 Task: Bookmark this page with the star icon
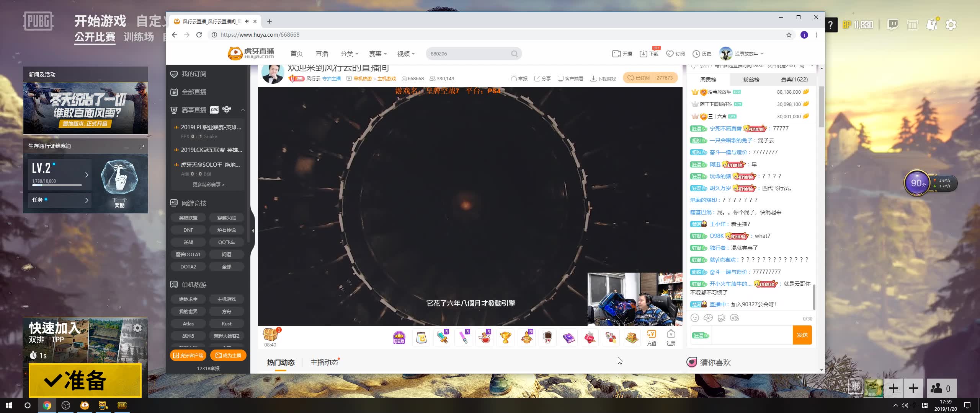tap(789, 35)
